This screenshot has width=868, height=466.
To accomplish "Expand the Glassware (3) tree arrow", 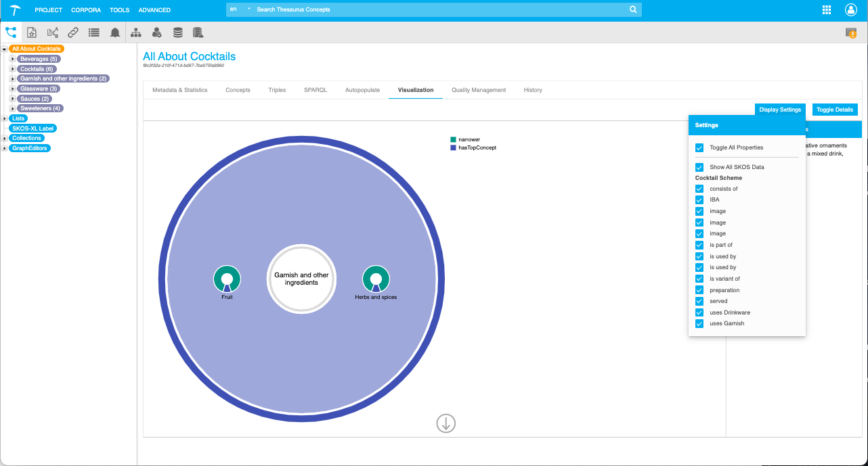I will pyautogui.click(x=12, y=89).
